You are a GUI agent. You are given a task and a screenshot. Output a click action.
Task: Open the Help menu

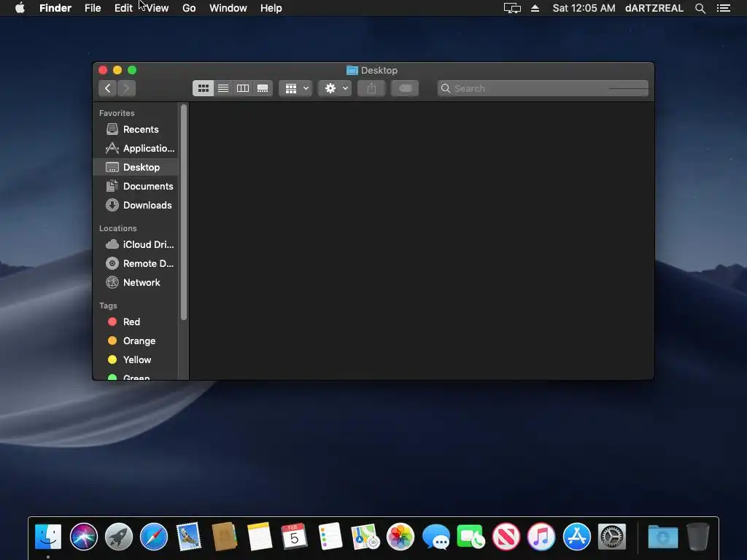point(271,8)
